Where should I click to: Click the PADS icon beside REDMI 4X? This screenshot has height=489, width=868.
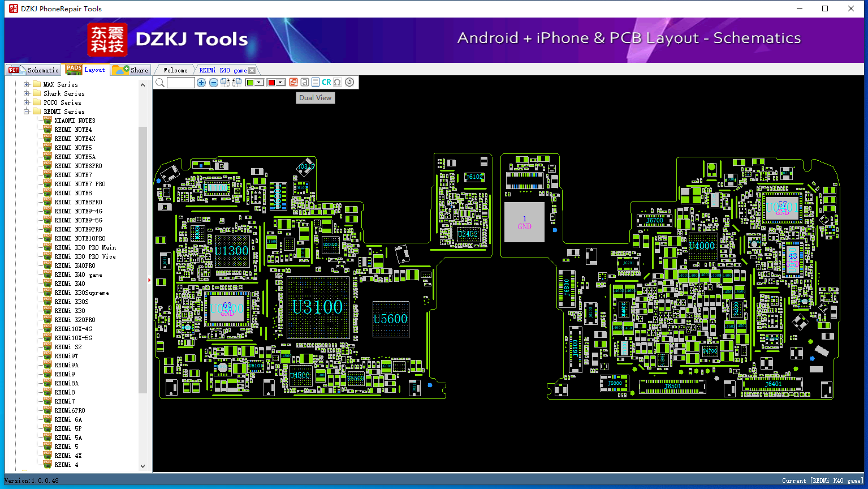pyautogui.click(x=47, y=456)
